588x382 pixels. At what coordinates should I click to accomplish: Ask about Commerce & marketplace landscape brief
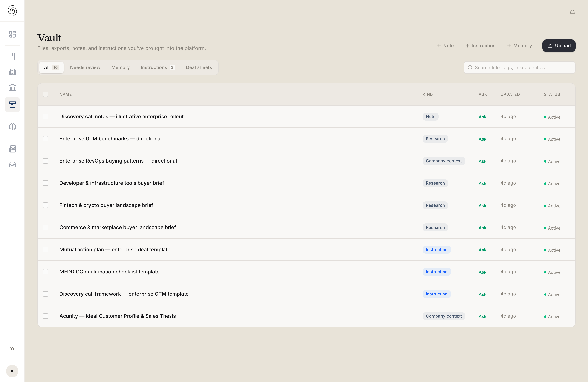pos(482,228)
